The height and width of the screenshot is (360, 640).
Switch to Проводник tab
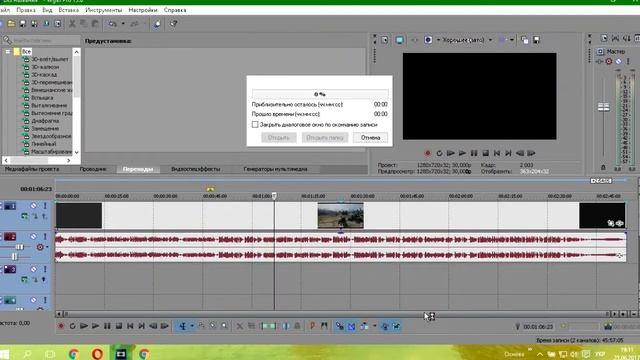point(93,169)
